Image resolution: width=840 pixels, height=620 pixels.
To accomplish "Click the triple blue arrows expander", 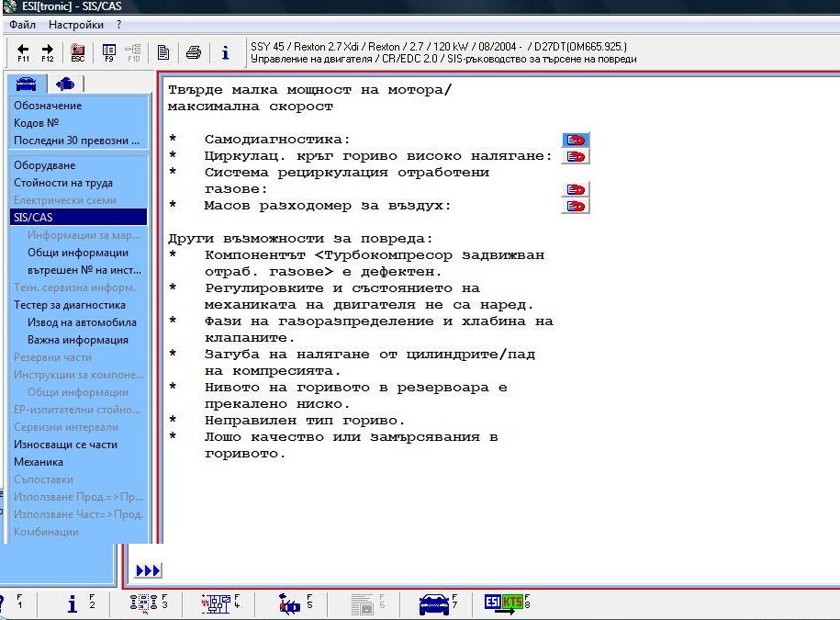I will (148, 570).
